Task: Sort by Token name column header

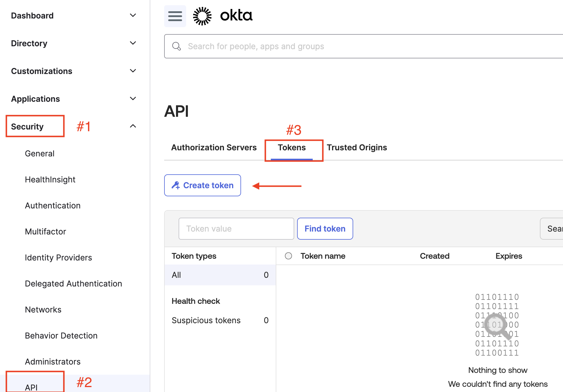Action: 323,256
